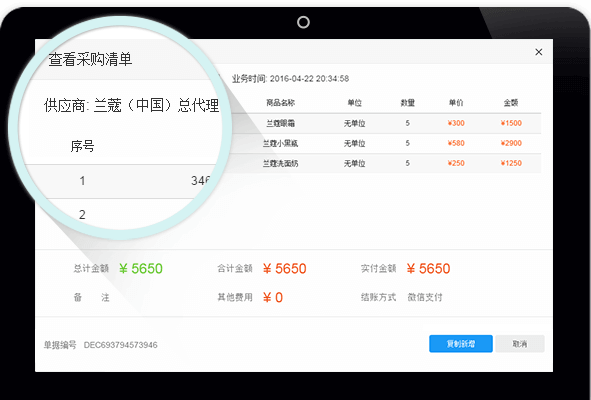This screenshot has width=591, height=400.
Task: Click the blue copy-and-add button
Action: click(461, 344)
